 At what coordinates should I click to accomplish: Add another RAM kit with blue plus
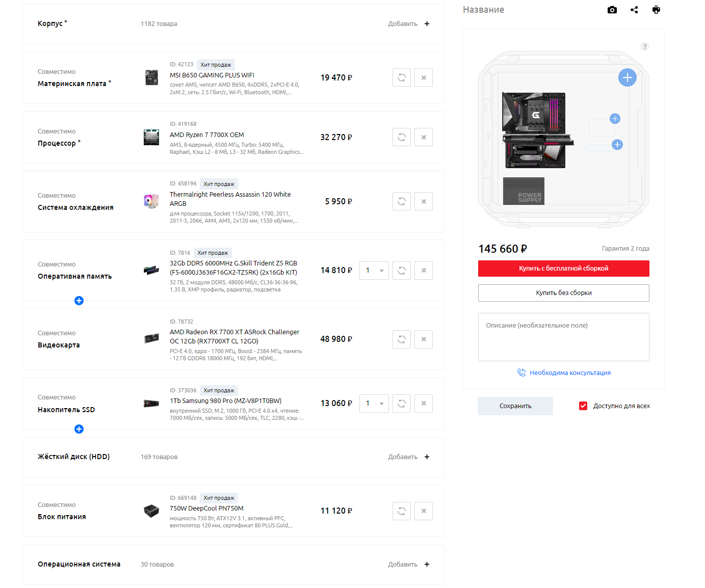coord(79,301)
